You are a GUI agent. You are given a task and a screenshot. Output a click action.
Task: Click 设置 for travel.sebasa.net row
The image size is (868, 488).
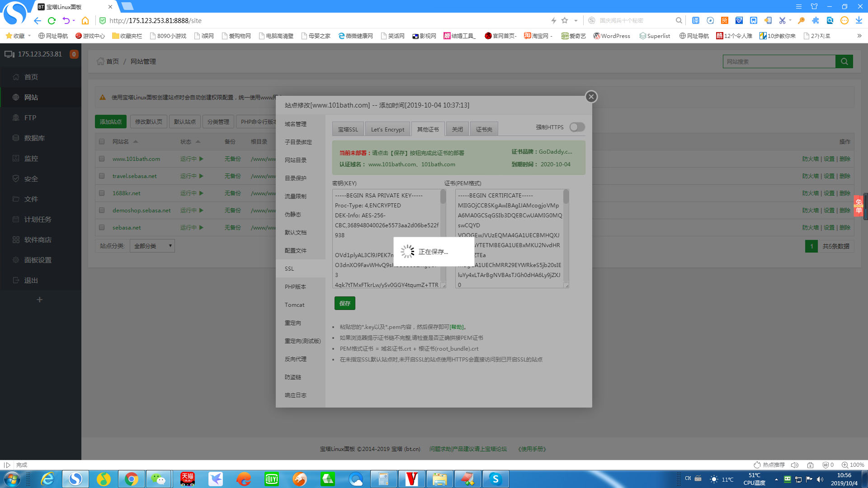tap(829, 176)
